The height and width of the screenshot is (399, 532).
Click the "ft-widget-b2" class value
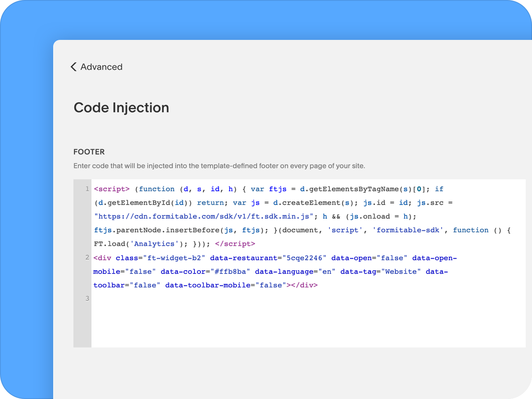point(174,258)
